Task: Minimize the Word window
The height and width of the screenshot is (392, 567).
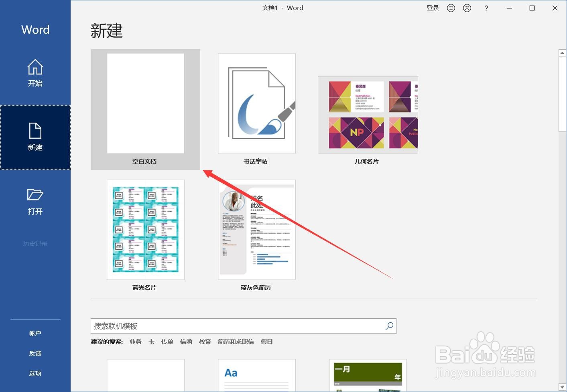Action: coord(509,8)
